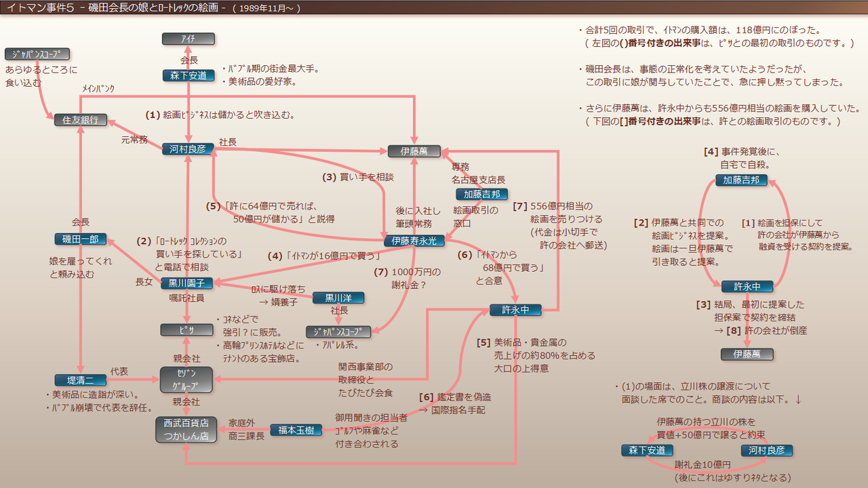Click the 伊藤寿永光 node box
868x488 pixels.
click(414, 240)
